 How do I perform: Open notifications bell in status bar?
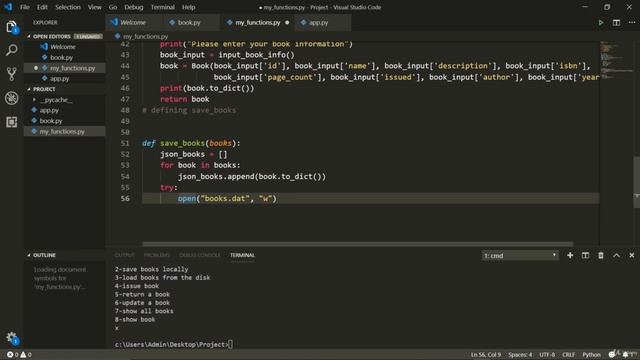(x=625, y=355)
